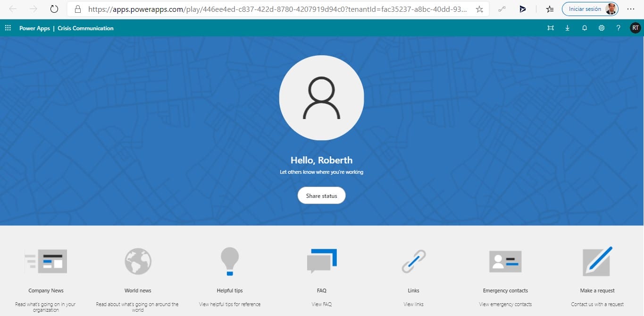Click the large profile picture circle
Image resolution: width=644 pixels, height=316 pixels.
point(321,97)
